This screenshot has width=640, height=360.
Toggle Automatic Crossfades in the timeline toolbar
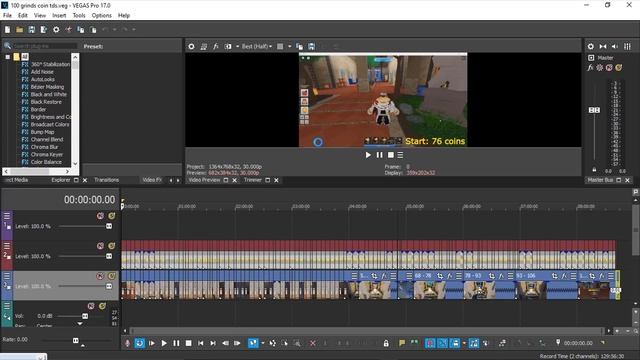[442, 343]
